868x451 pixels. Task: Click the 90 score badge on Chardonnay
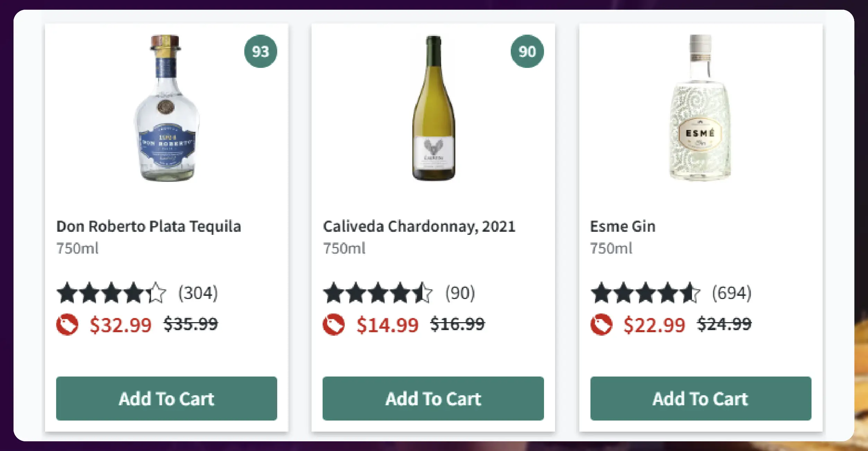coord(527,51)
